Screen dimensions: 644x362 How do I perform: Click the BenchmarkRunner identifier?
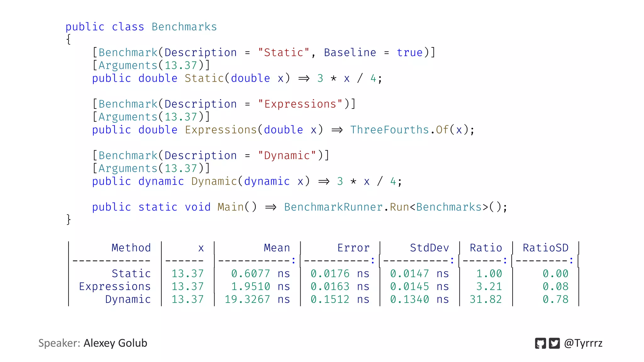(x=333, y=207)
